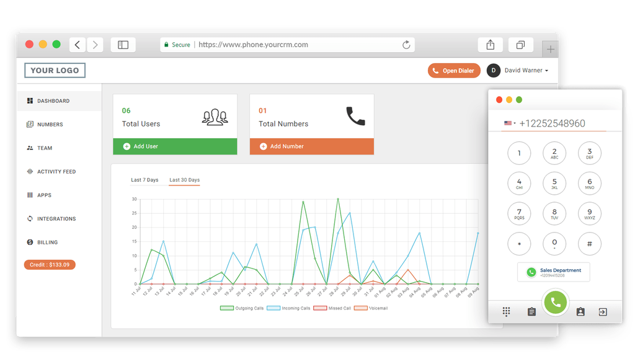
Task: Click the Billing dollar icon in the sidebar
Action: coord(30,242)
